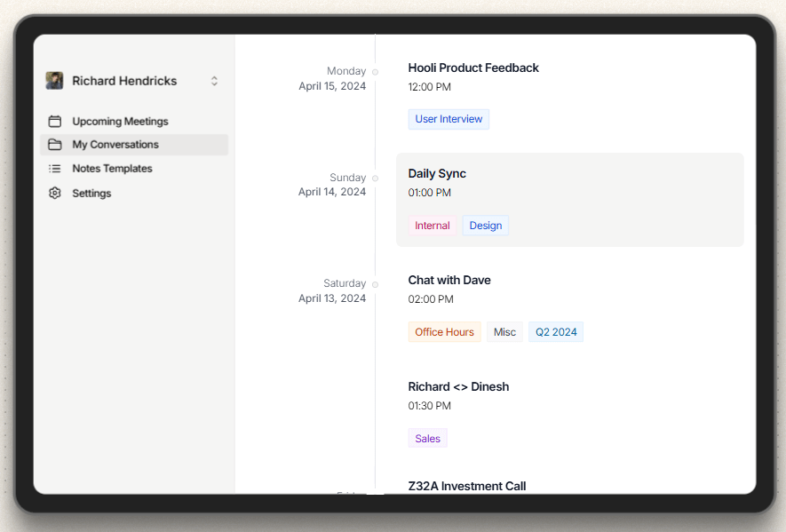The width and height of the screenshot is (786, 532).
Task: Open the Hooli Product Feedback conversation
Action: tap(473, 67)
